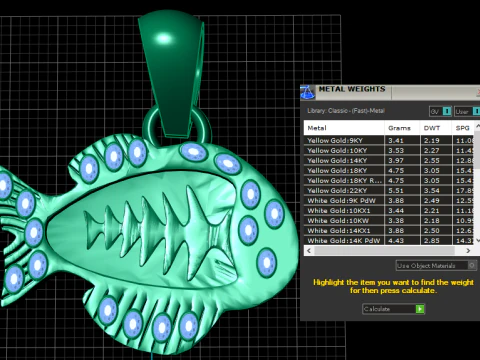
Task: Click the 2.27 DWT value
Action: click(x=432, y=151)
